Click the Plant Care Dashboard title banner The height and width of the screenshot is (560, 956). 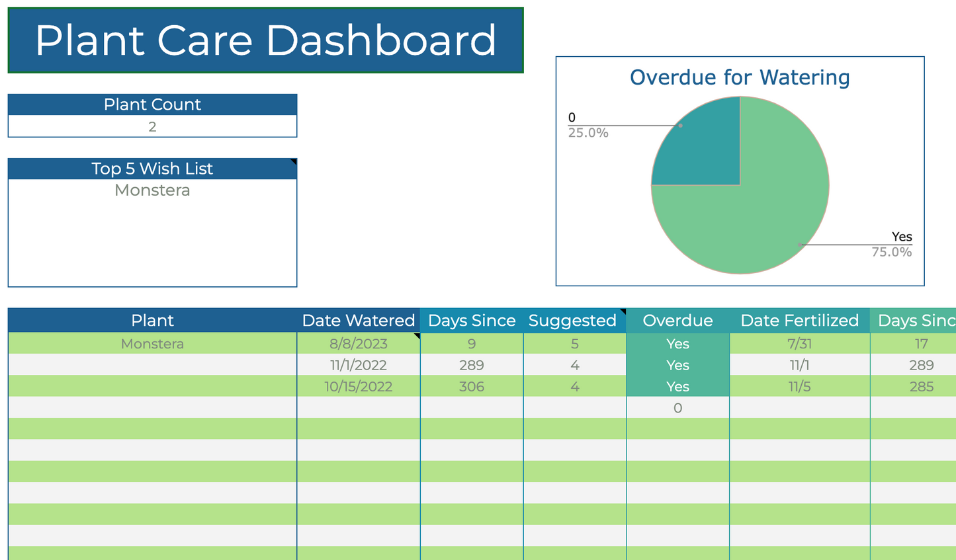(x=265, y=40)
